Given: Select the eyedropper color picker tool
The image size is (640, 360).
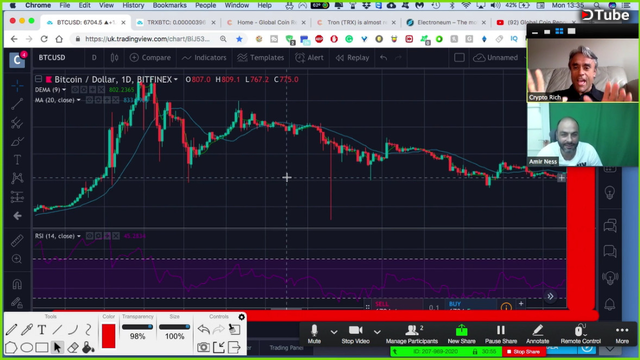Looking at the screenshot, I should coord(27,329).
